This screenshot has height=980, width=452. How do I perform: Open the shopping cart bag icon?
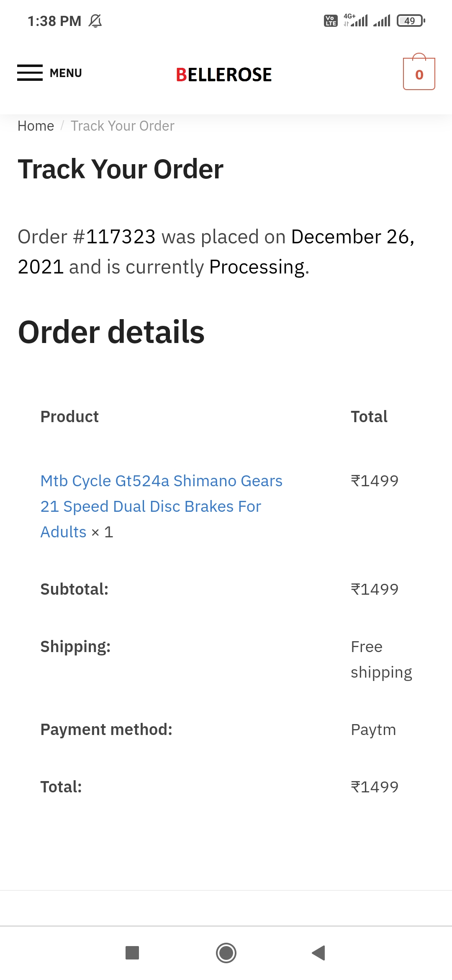pos(419,73)
